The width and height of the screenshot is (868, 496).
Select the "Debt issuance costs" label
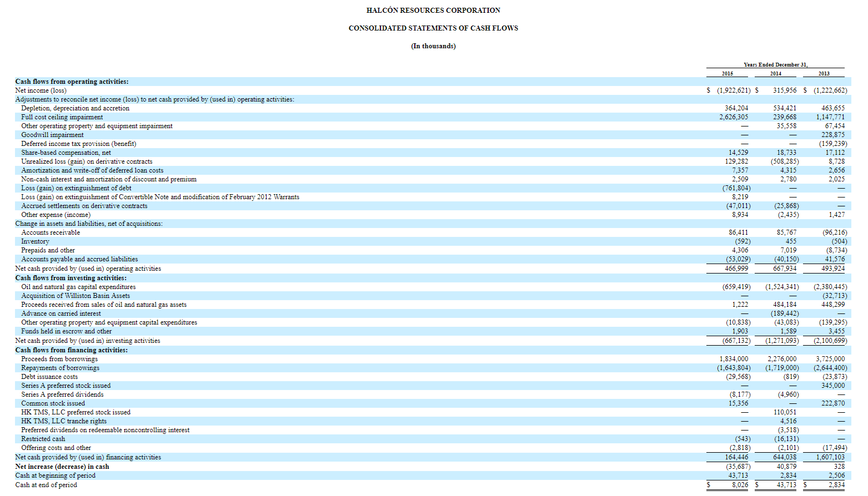click(49, 377)
